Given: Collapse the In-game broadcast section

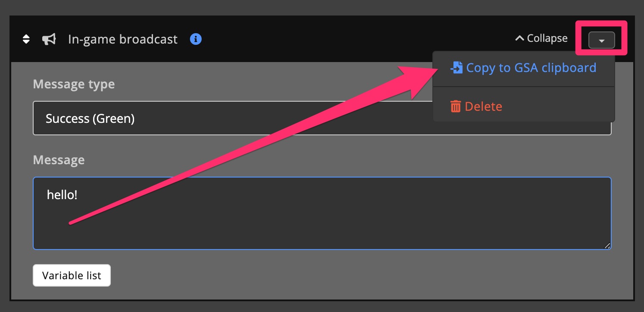Looking at the screenshot, I should 541,38.
